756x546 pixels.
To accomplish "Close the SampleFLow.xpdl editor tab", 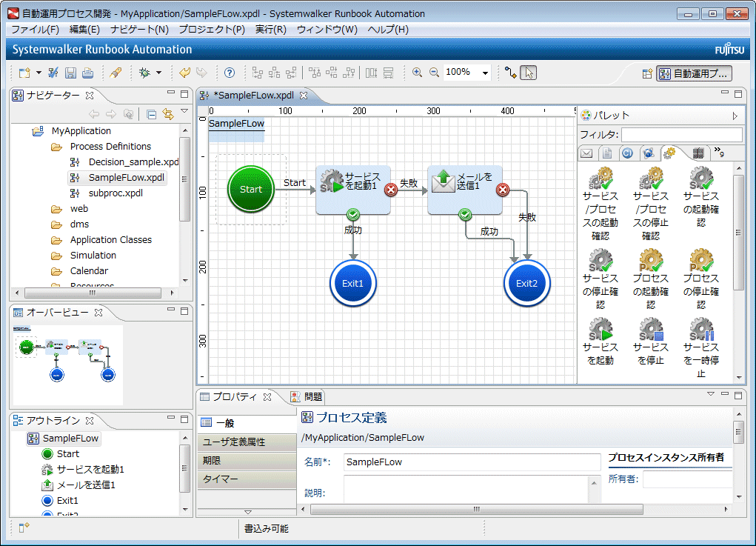I will (x=304, y=96).
